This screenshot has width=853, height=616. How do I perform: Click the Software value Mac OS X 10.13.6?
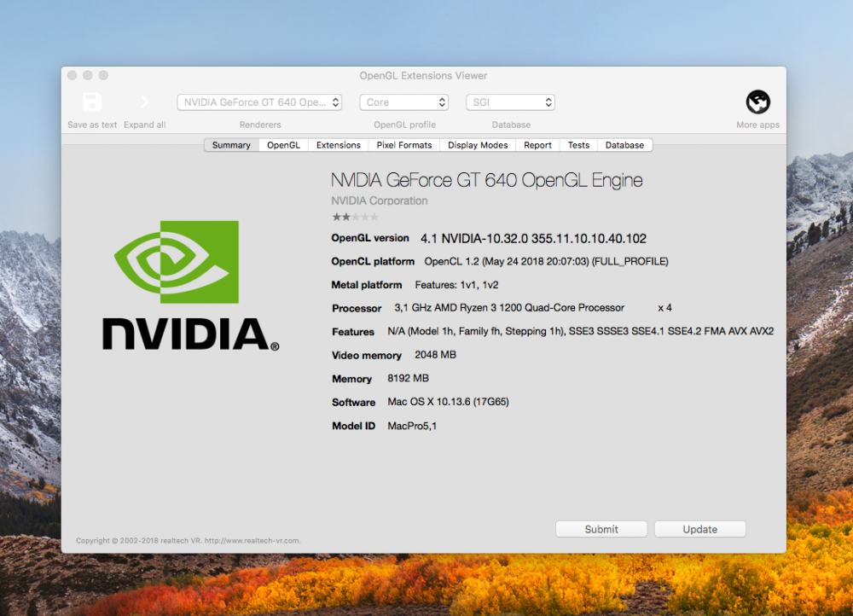(449, 402)
